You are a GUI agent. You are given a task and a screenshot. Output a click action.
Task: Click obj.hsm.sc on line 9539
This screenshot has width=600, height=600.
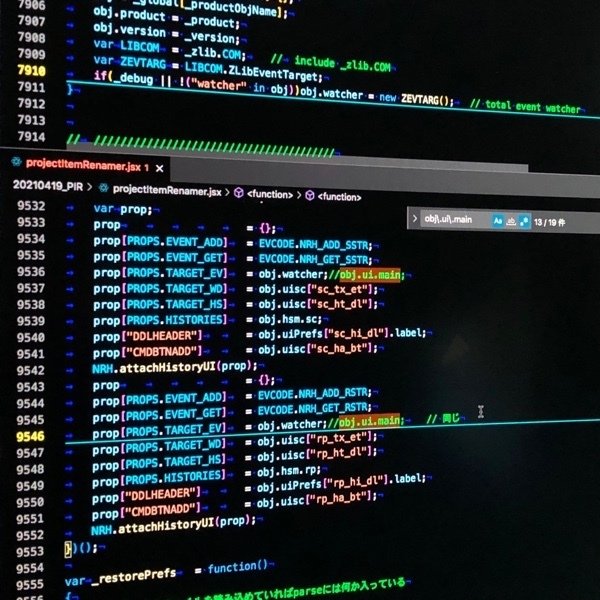click(x=290, y=319)
